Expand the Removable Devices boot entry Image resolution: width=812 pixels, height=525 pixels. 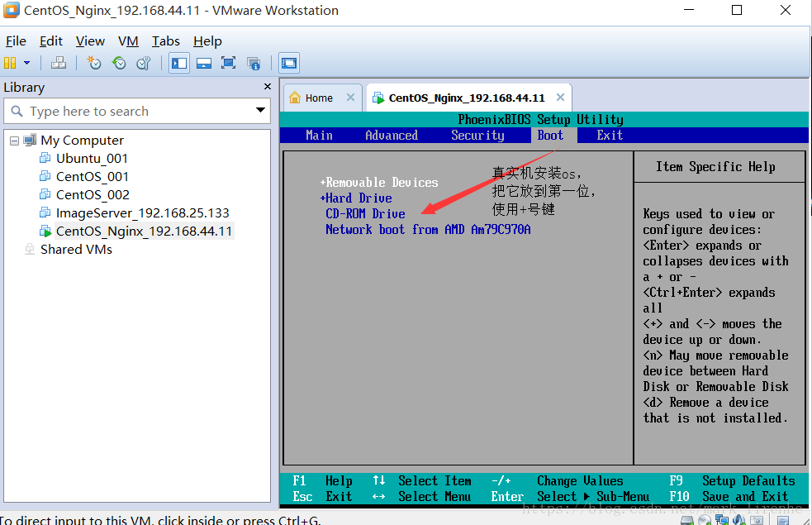[x=379, y=183]
